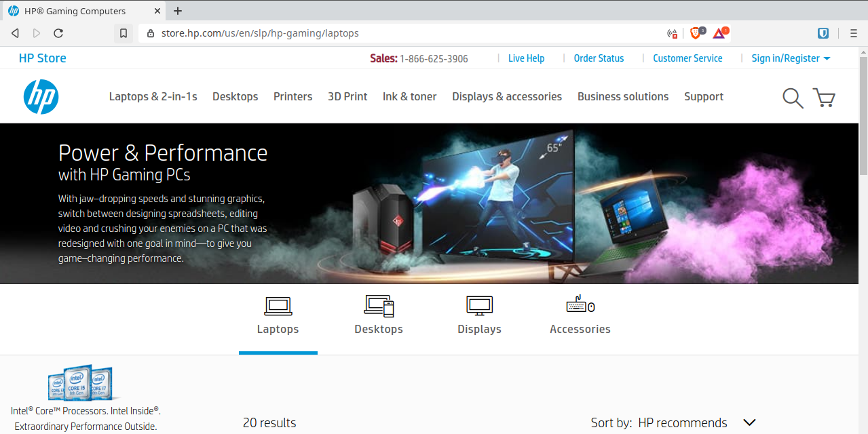Open the Printers navigation menu

(293, 96)
